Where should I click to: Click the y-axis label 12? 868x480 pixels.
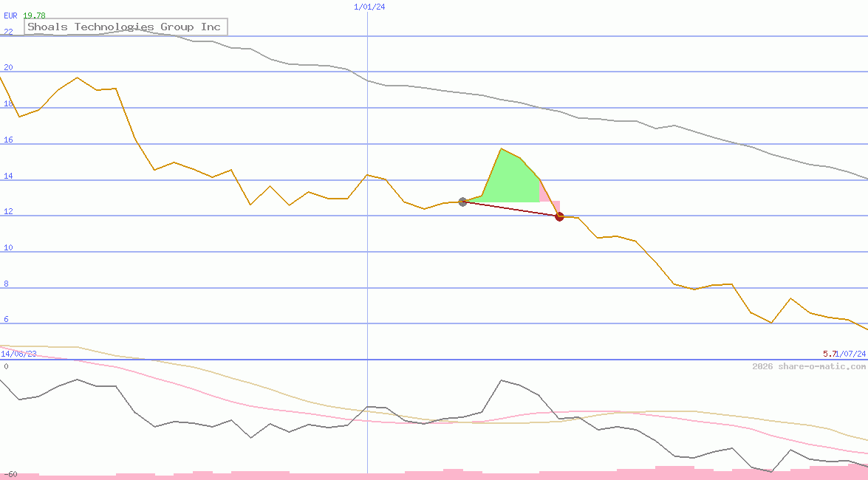pos(8,211)
